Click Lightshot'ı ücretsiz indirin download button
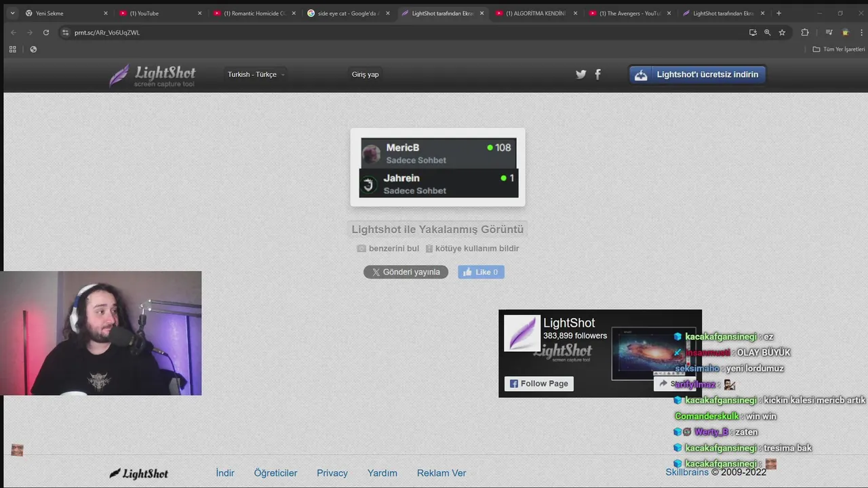Image resolution: width=868 pixels, height=488 pixels. (698, 75)
